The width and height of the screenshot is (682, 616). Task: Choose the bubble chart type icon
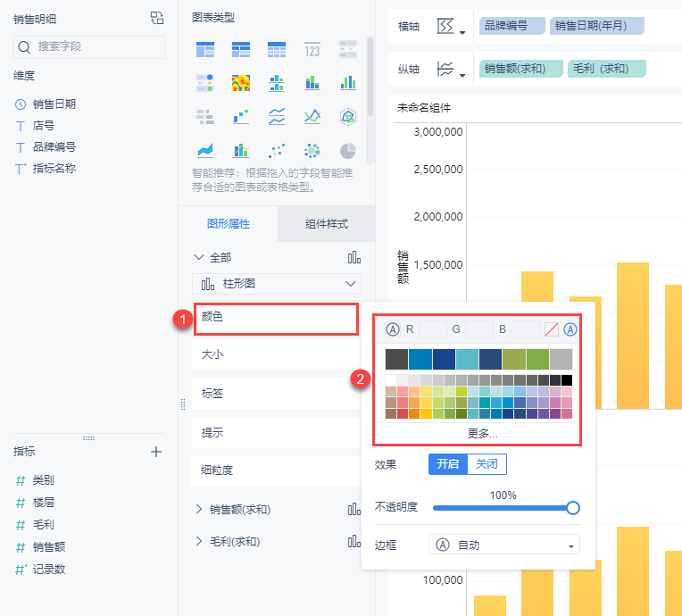(x=312, y=151)
